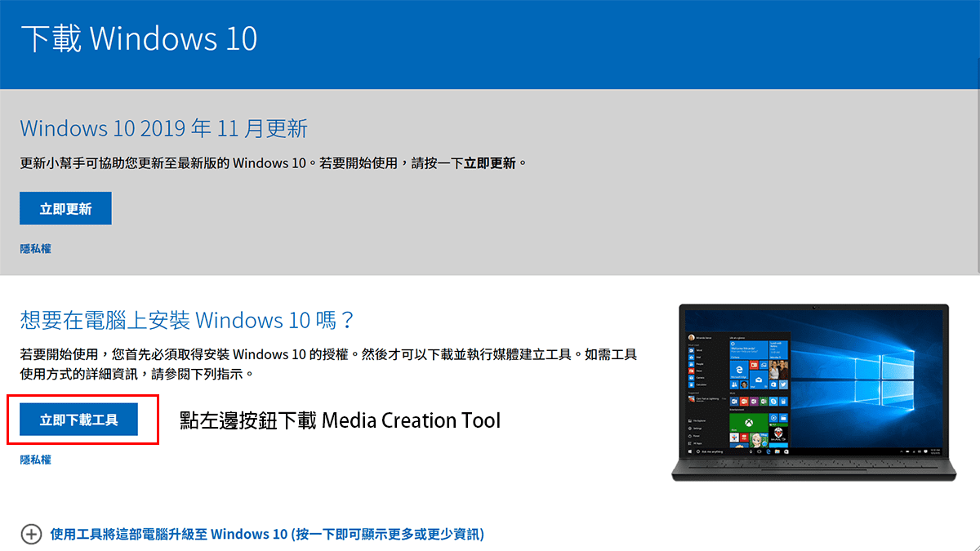Launch the Xbox tile in Start menu
980x551 pixels.
click(x=747, y=423)
